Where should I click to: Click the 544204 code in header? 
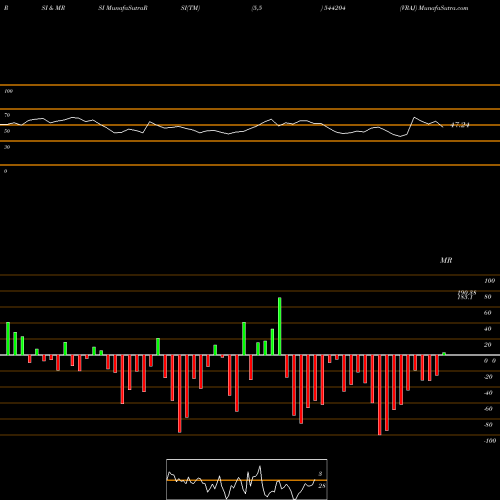(x=334, y=8)
